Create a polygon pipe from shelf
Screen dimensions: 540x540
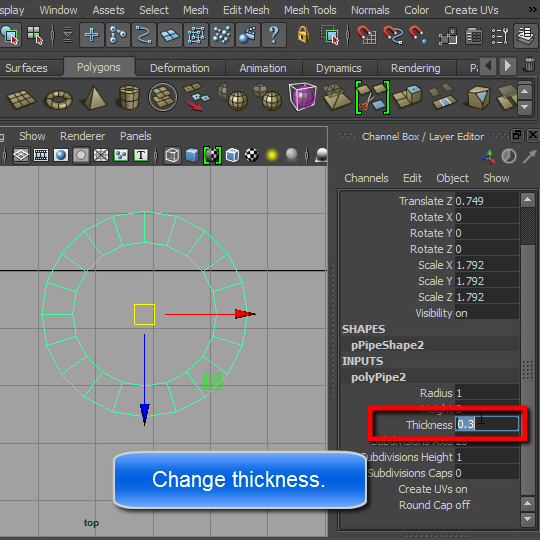[x=129, y=98]
